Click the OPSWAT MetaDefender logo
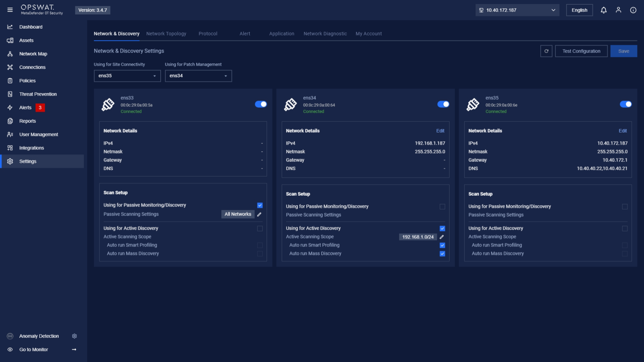The image size is (644, 362). click(x=41, y=10)
